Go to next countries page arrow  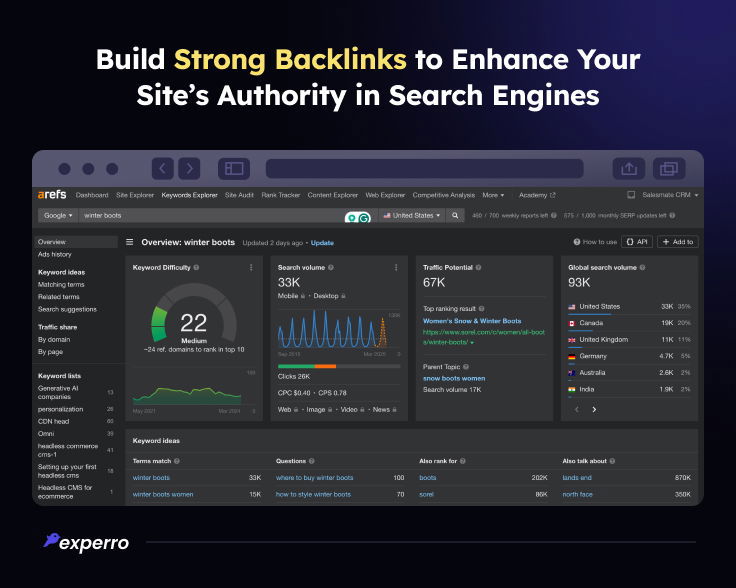tap(594, 409)
